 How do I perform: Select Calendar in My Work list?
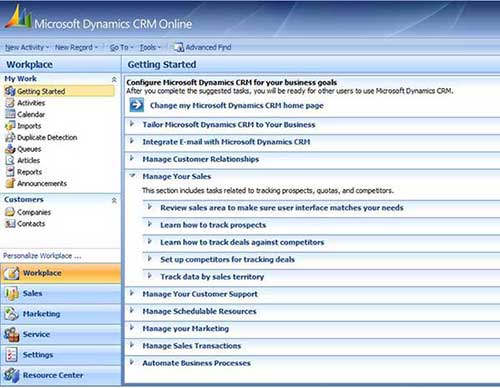31,114
